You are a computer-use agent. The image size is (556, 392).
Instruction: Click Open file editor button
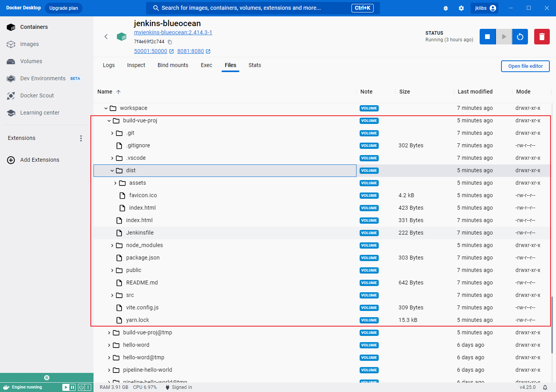tap(525, 66)
